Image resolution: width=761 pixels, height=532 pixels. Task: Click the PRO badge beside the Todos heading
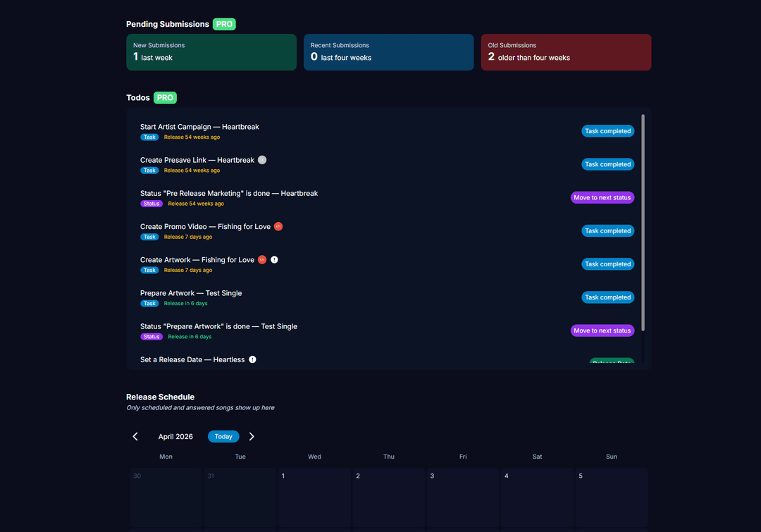(164, 97)
